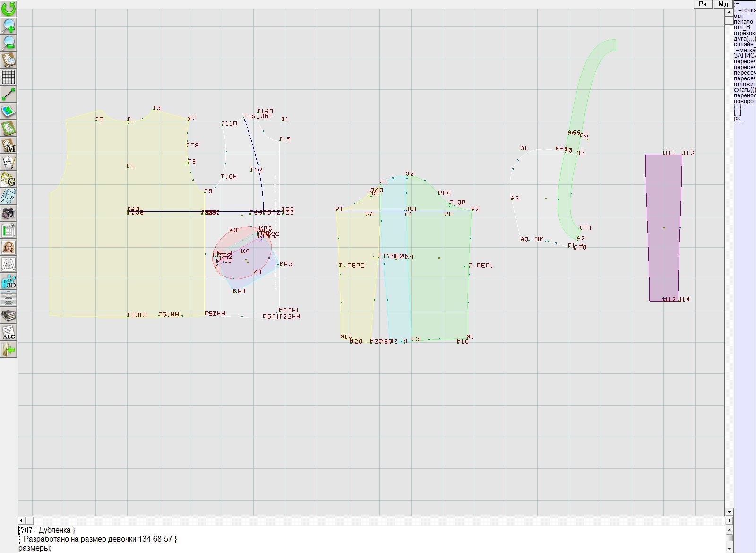Click the woman portrait icon
Image resolution: width=756 pixels, height=553 pixels.
(9, 247)
